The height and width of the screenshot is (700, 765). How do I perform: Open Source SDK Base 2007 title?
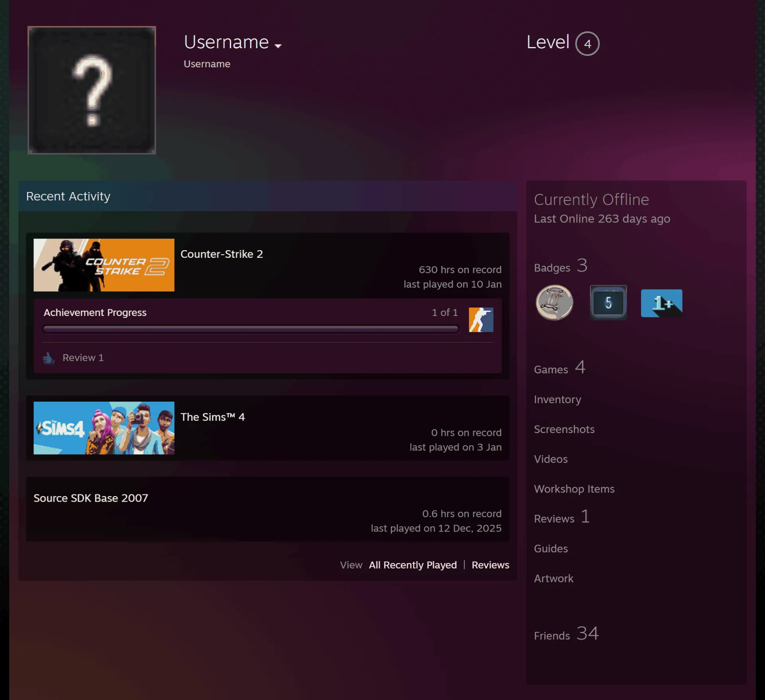pyautogui.click(x=91, y=498)
